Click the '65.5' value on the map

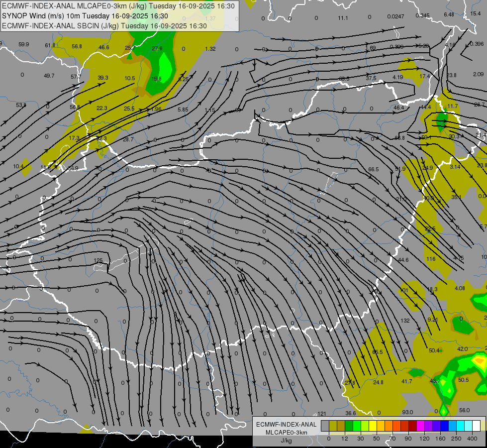point(378,352)
